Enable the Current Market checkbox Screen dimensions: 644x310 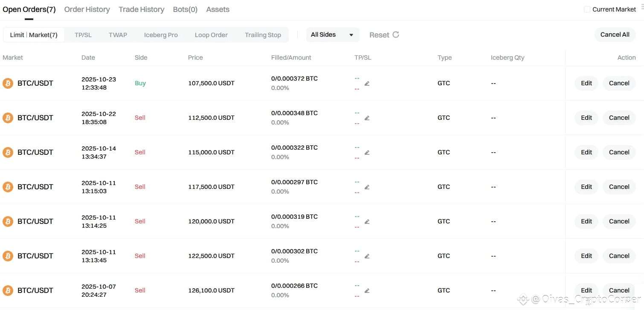pyautogui.click(x=587, y=9)
